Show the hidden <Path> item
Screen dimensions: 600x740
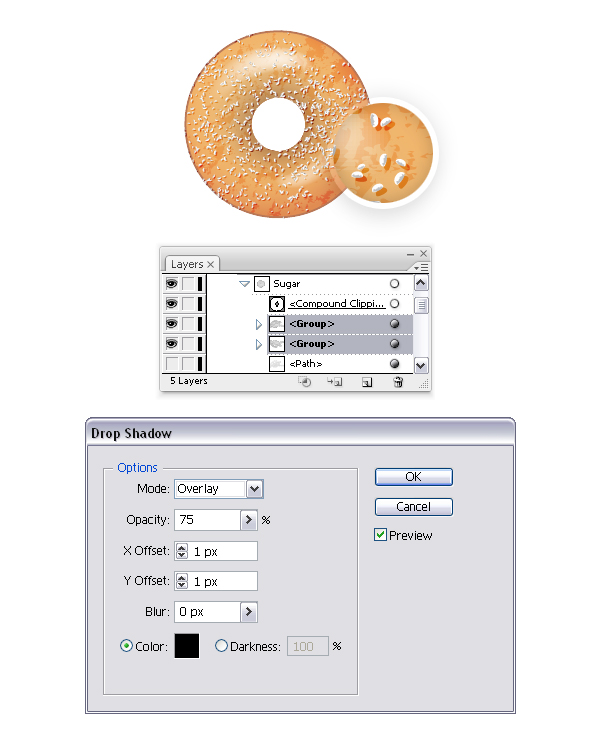172,364
